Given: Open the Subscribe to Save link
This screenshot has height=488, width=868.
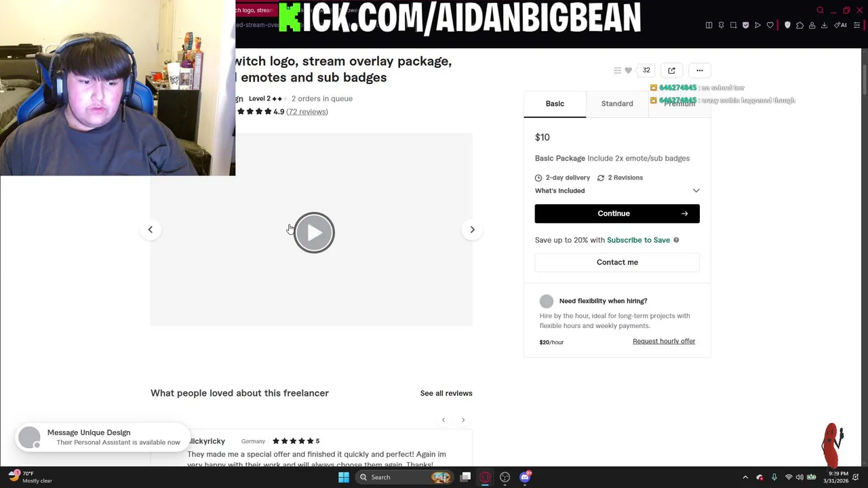Looking at the screenshot, I should click(638, 240).
